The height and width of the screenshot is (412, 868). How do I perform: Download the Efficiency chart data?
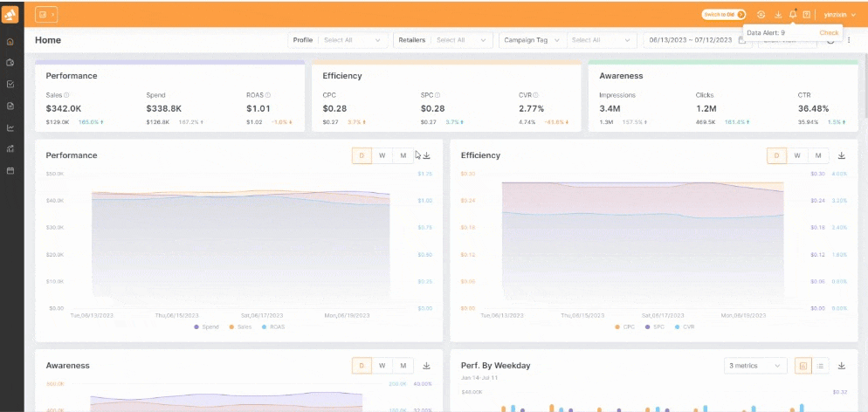[841, 155]
